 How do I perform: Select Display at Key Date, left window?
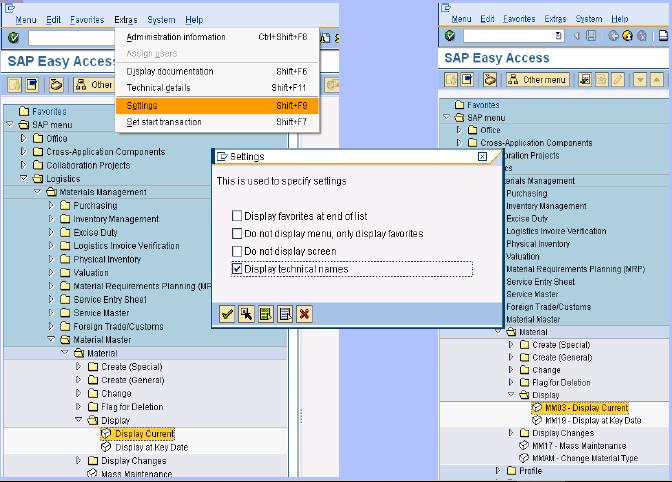point(151,447)
